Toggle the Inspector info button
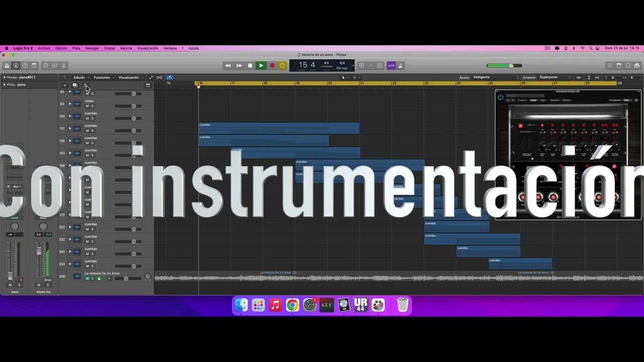Viewport: 644px width, 362px height. pyautogui.click(x=16, y=65)
